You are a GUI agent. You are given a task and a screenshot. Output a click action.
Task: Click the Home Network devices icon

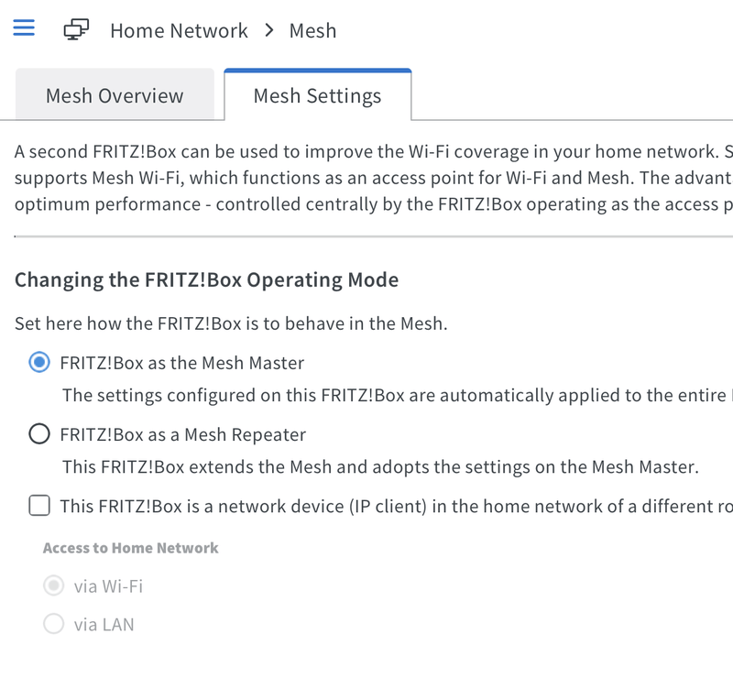(77, 30)
